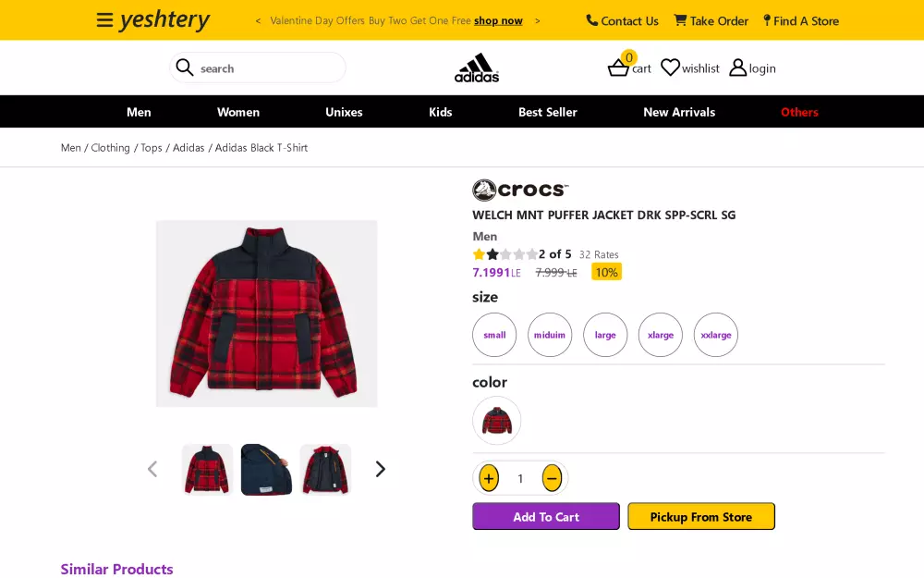Click the Adidas logo
The width and height of the screenshot is (924, 578).
point(477,68)
